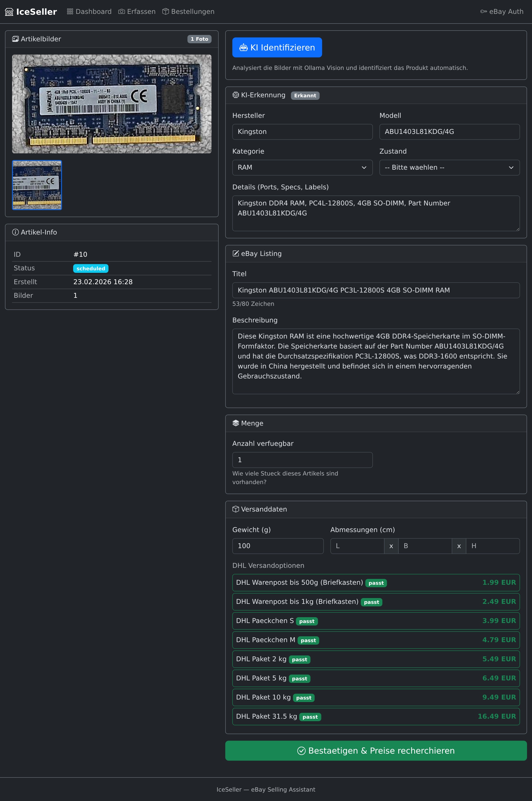Choose DHL Paeckchen M shipping
Viewport: 532px width, 801px height.
376,640
